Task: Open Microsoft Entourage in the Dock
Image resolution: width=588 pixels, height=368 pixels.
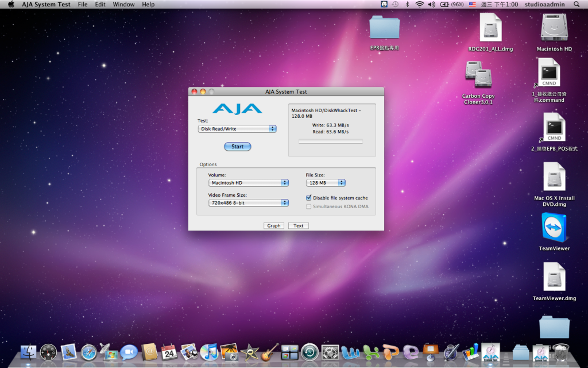Action: coord(411,352)
